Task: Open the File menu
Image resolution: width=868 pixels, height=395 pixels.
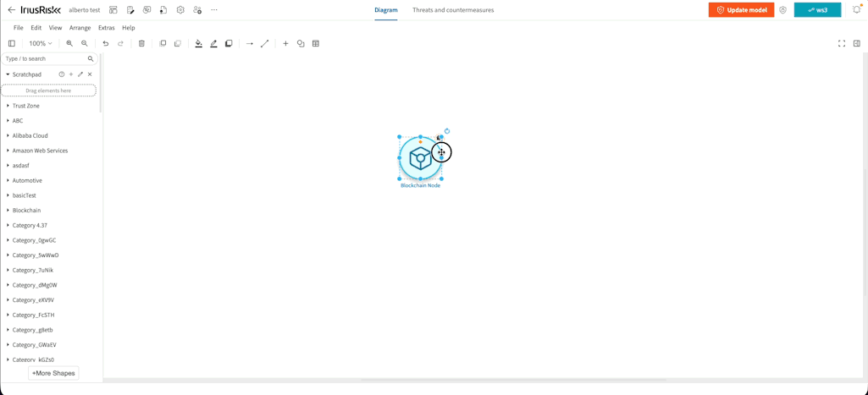Action: tap(19, 28)
